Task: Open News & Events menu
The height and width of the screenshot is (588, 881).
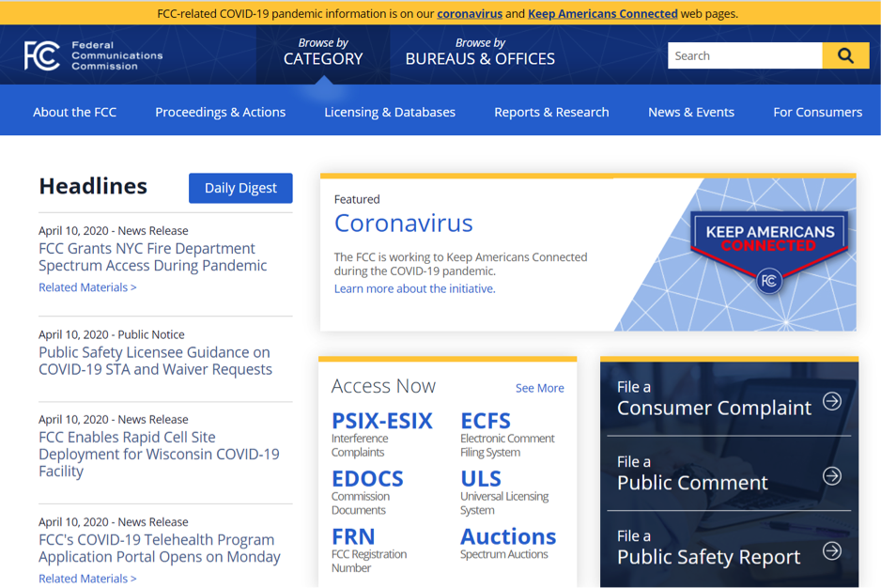Action: click(x=691, y=113)
